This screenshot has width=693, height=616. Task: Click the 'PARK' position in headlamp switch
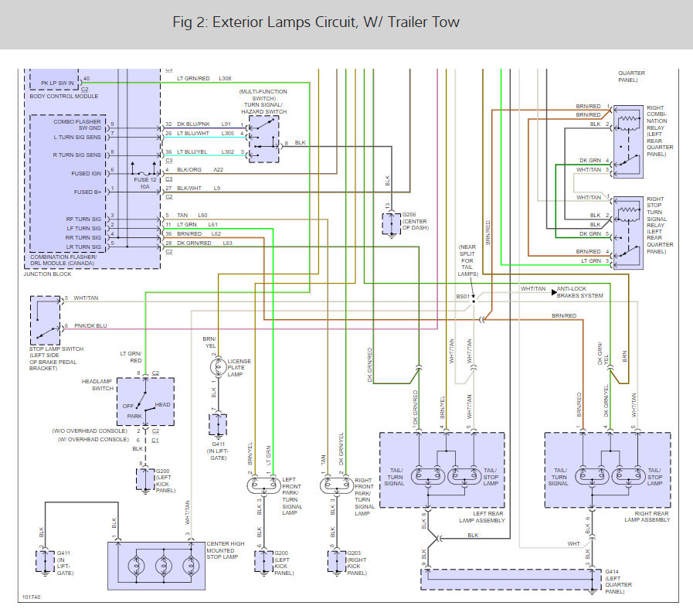tap(134, 416)
